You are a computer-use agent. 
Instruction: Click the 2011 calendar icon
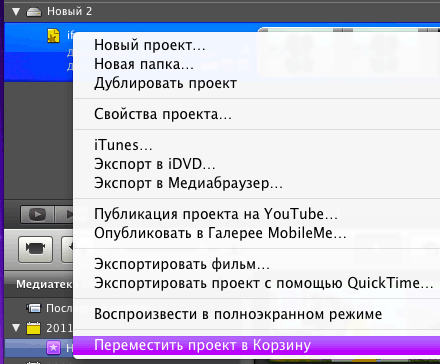pyautogui.click(x=33, y=328)
